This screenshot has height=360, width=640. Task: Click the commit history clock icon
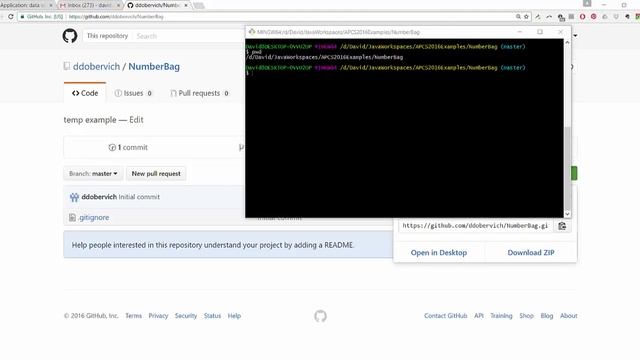(112, 147)
